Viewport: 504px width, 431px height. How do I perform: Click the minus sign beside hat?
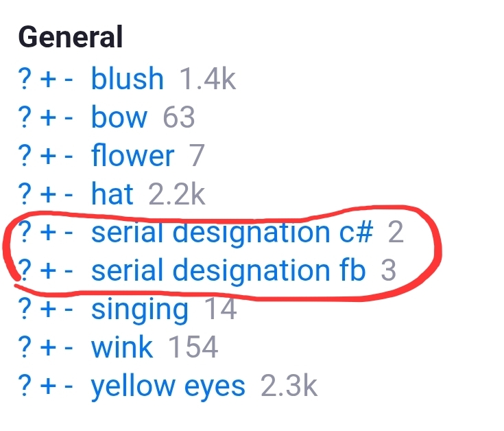(x=69, y=196)
